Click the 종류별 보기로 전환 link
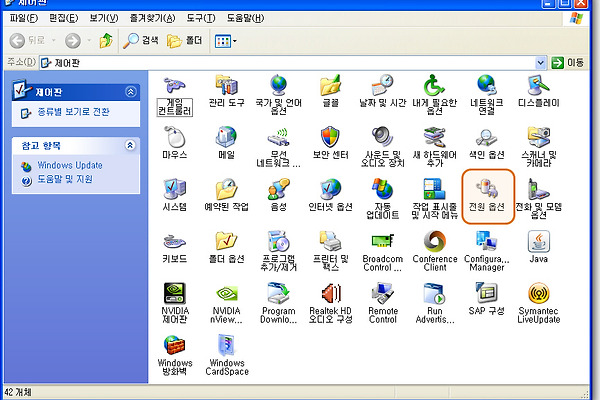 (x=72, y=113)
